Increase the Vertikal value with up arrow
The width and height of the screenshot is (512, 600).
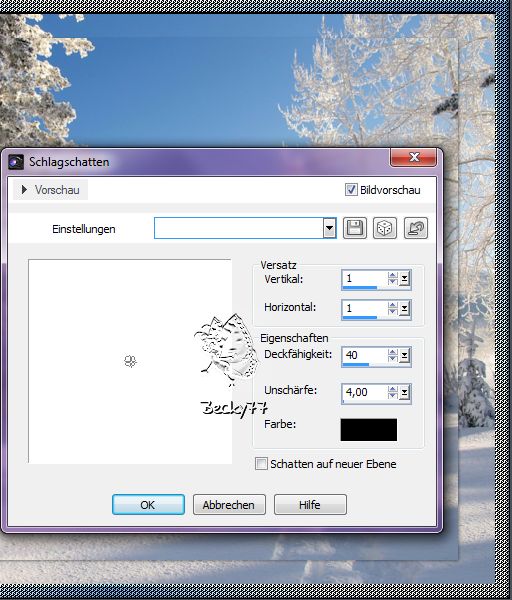pyautogui.click(x=392, y=275)
